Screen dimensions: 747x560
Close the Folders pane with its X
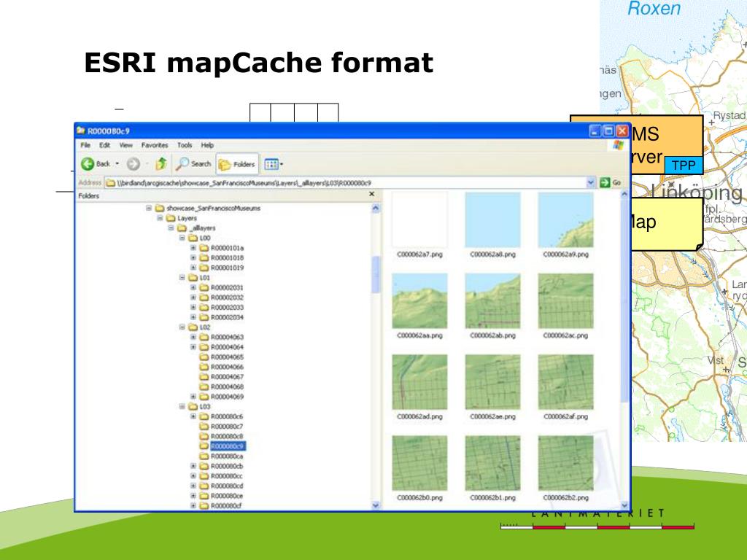click(x=371, y=194)
